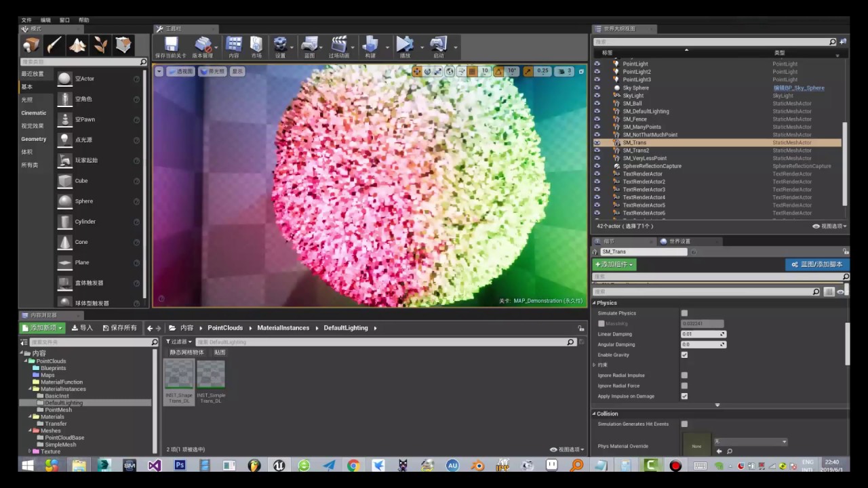Toggle surface snapping icon in viewport
The width and height of the screenshot is (868, 488).
point(461,71)
